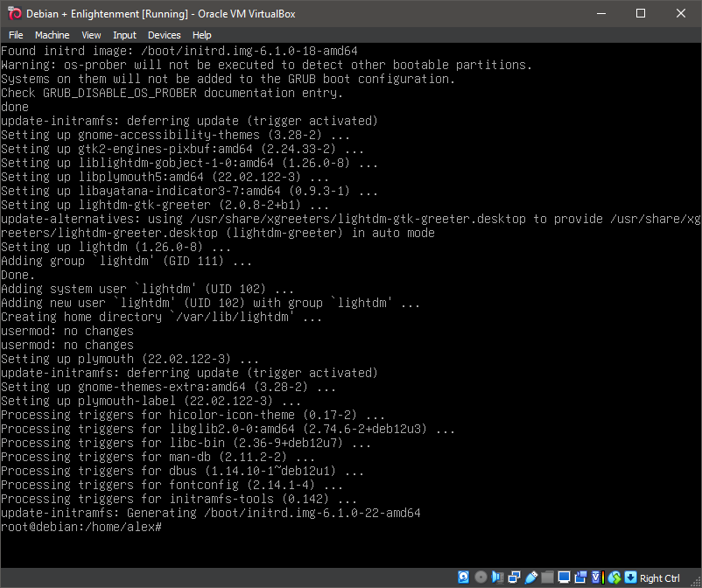Viewport: 702px width, 588px height.
Task: Click the display status icon
Action: click(565, 577)
